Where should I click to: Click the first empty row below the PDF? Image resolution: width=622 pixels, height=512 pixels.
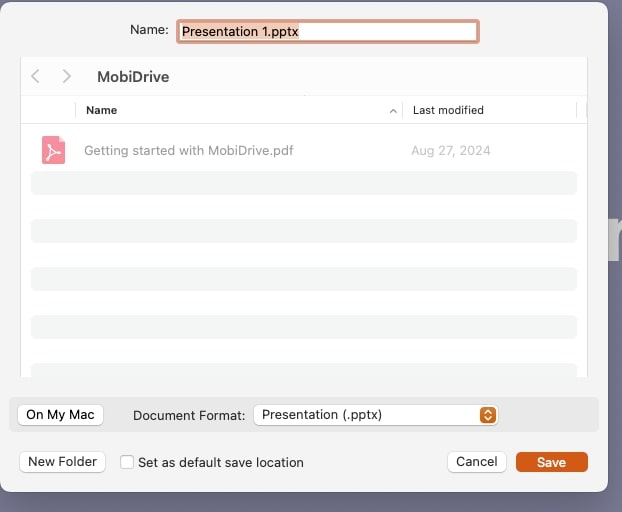303,183
